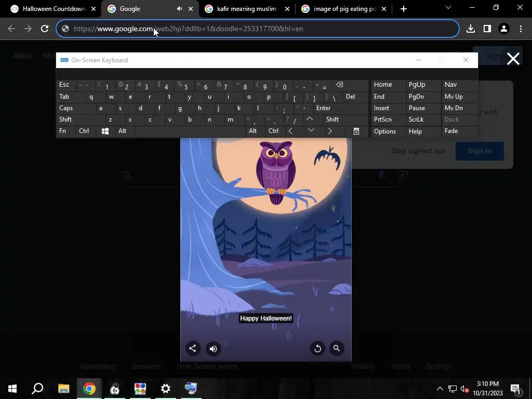Image resolution: width=532 pixels, height=399 pixels.
Task: View site information icon in address bar
Action: click(x=65, y=29)
